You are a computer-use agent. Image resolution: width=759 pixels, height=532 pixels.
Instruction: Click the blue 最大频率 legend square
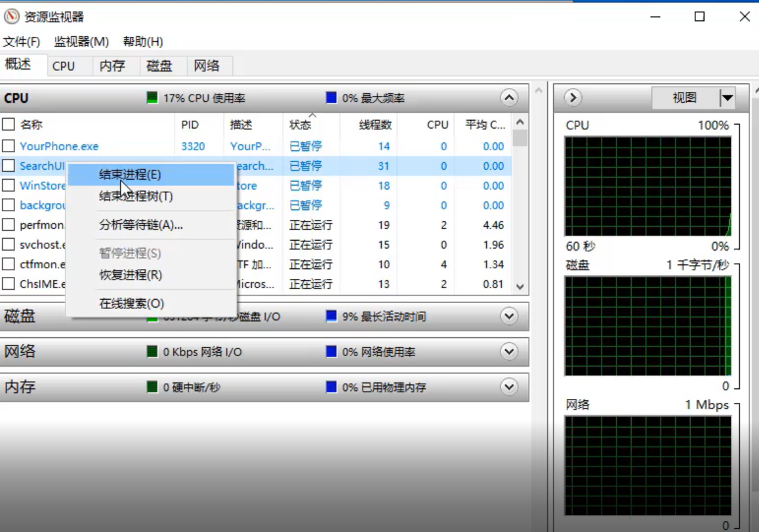pos(330,97)
